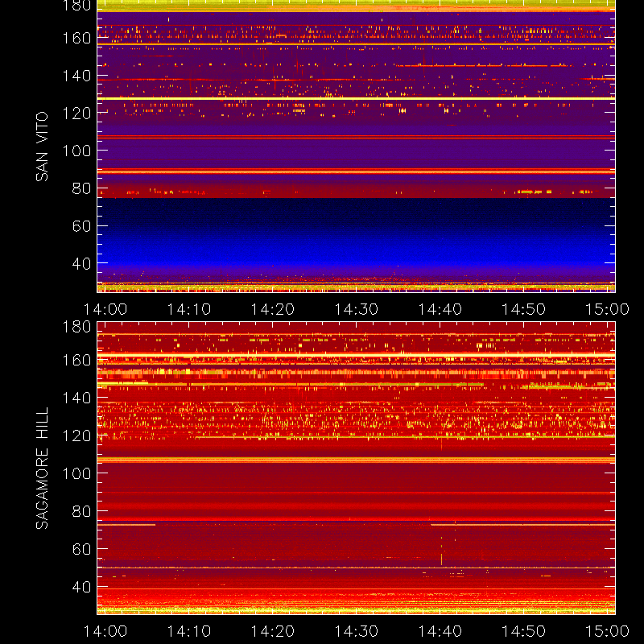Pick 14:50 label under Sagamore Hill plot
This screenshot has height=644, width=644.
pyautogui.click(x=524, y=631)
